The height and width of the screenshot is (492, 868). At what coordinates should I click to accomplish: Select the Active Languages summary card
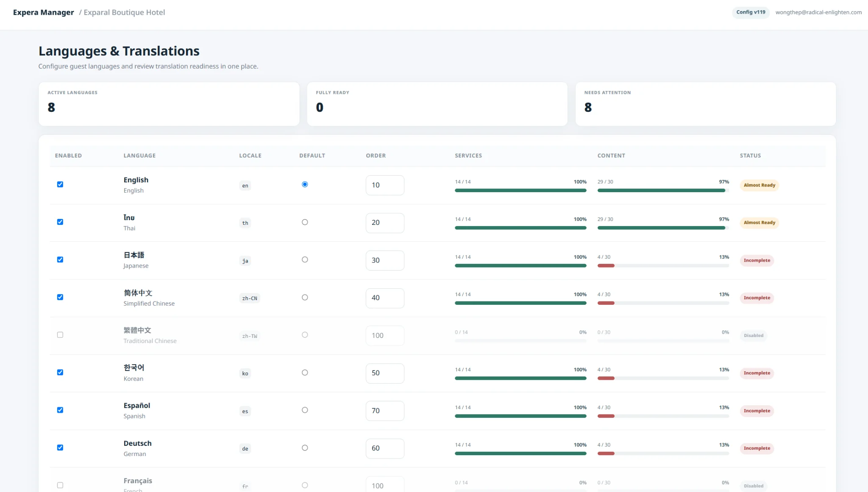pos(169,104)
